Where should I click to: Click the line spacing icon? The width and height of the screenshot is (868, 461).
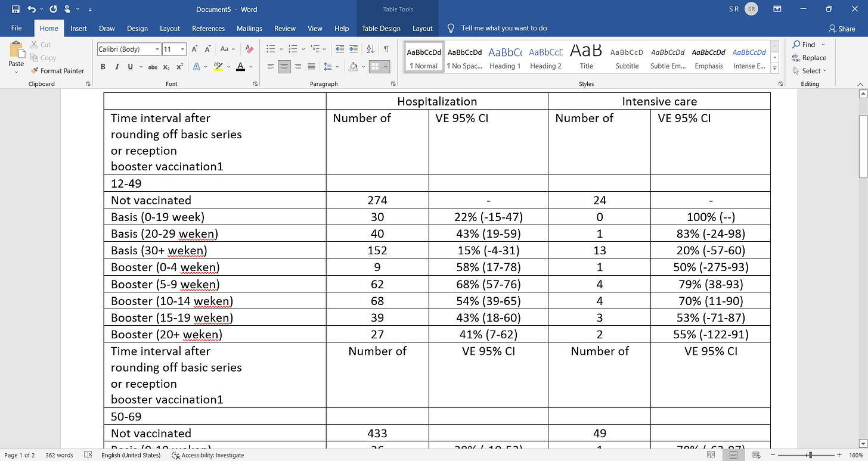[x=327, y=67]
